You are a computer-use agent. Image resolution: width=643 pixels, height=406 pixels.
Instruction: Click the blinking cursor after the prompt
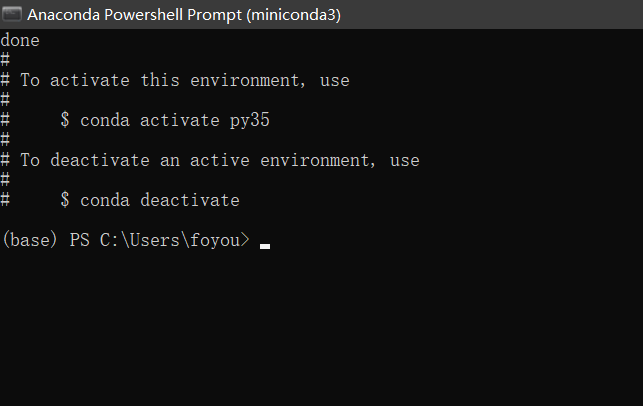(265, 244)
